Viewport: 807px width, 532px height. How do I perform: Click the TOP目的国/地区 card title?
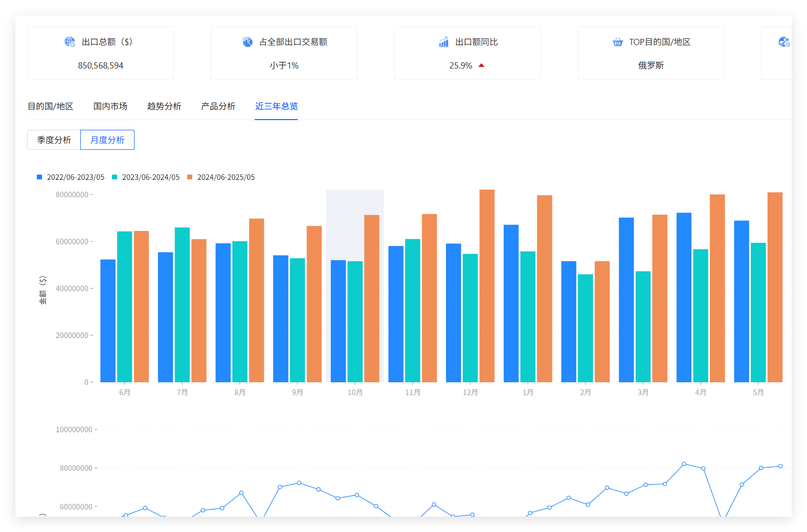click(660, 42)
